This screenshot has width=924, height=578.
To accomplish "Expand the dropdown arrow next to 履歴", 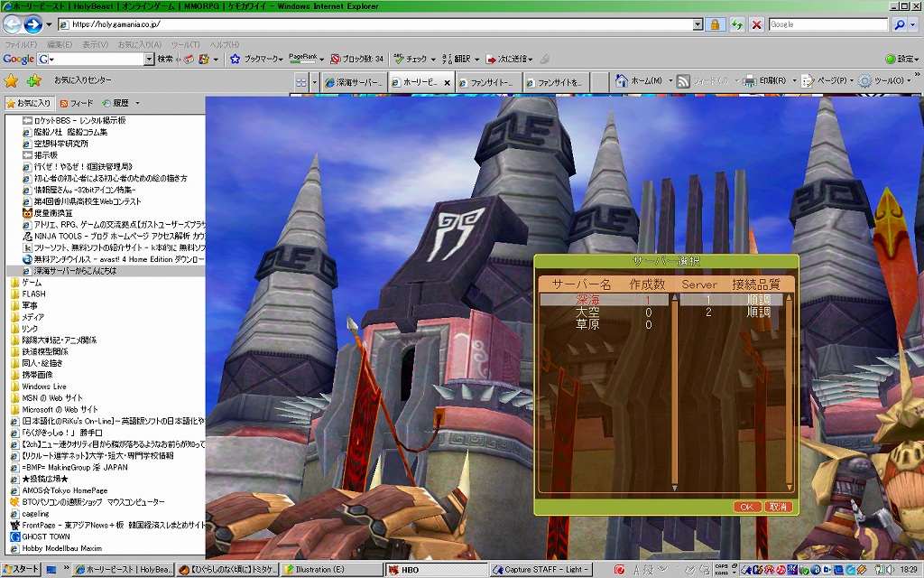I will click(x=137, y=103).
